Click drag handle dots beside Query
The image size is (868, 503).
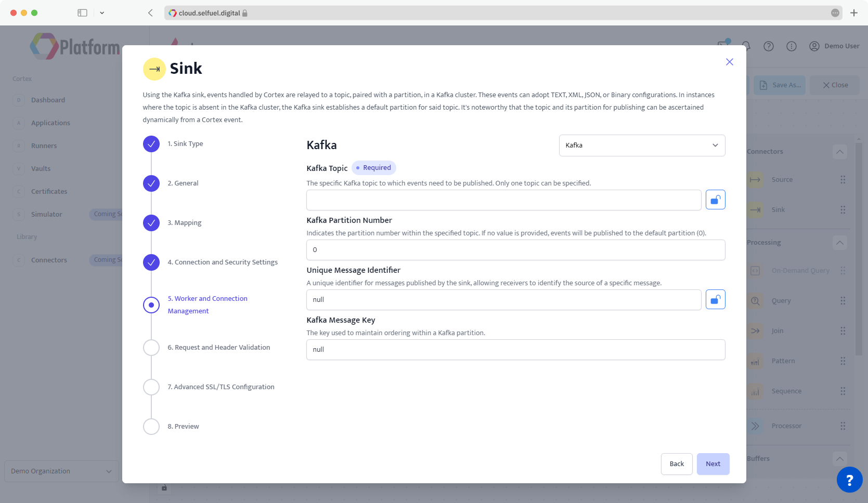point(843,301)
